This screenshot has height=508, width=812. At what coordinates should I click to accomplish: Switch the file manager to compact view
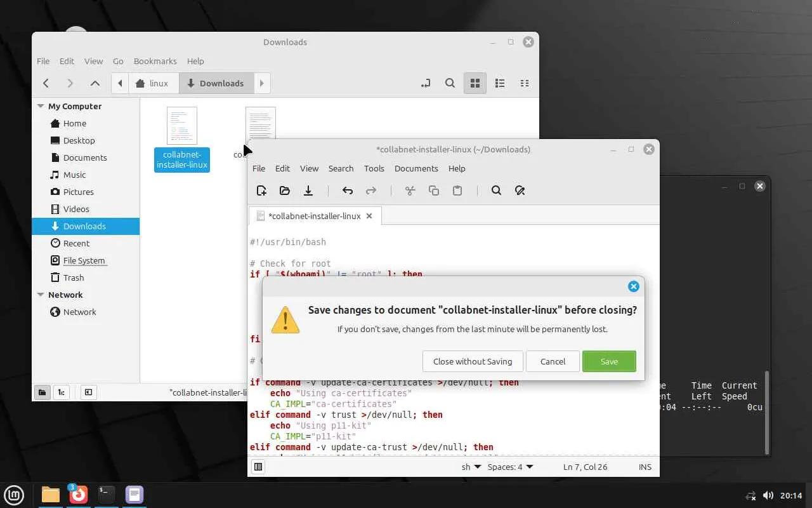pyautogui.click(x=524, y=83)
